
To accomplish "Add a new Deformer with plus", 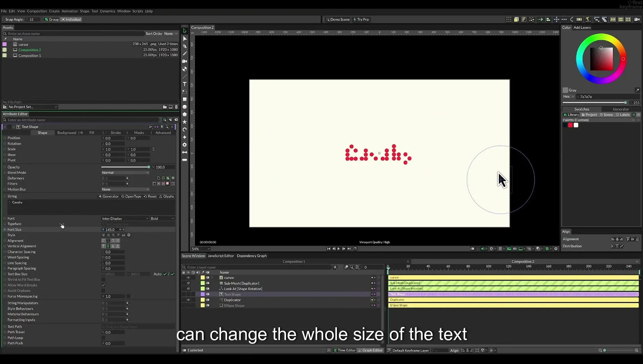I will (127, 178).
